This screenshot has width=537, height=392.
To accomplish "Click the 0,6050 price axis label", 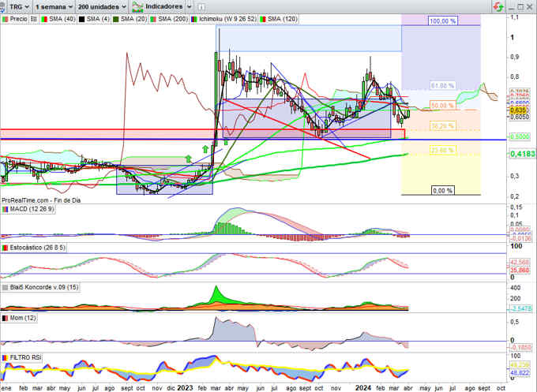I will tap(520, 117).
